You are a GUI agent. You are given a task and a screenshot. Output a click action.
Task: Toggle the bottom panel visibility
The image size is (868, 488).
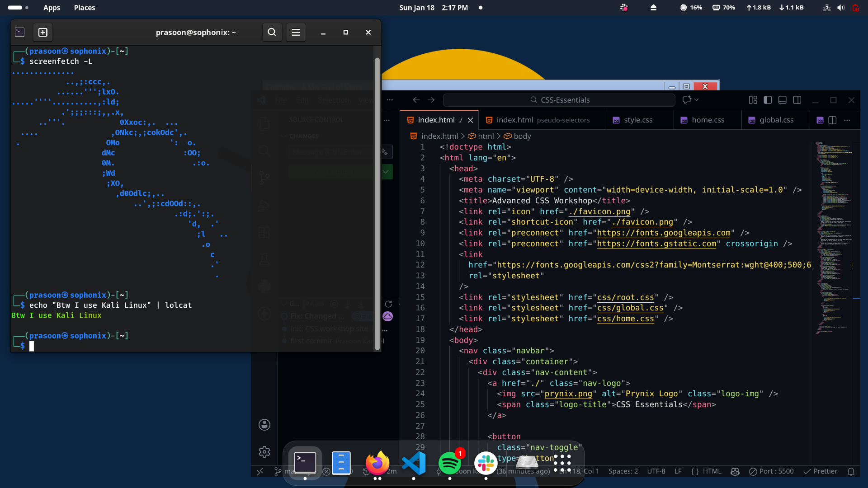coord(783,100)
